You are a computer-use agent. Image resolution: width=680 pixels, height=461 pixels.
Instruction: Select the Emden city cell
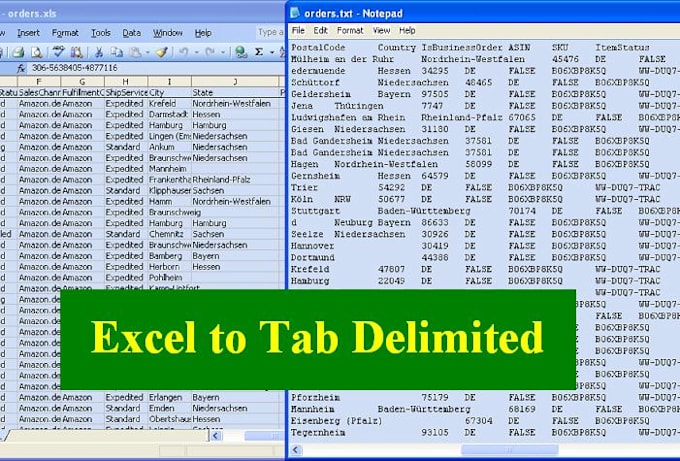click(x=170, y=408)
